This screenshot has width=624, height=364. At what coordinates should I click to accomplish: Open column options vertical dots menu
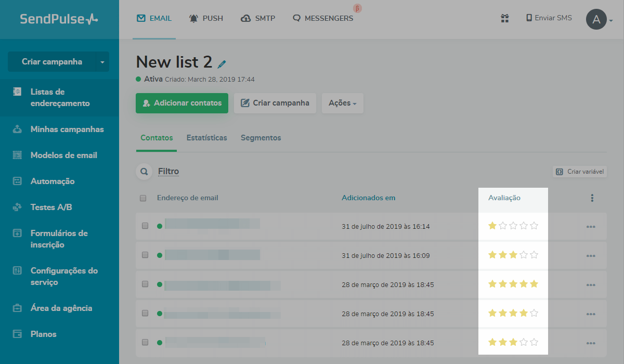[592, 198]
